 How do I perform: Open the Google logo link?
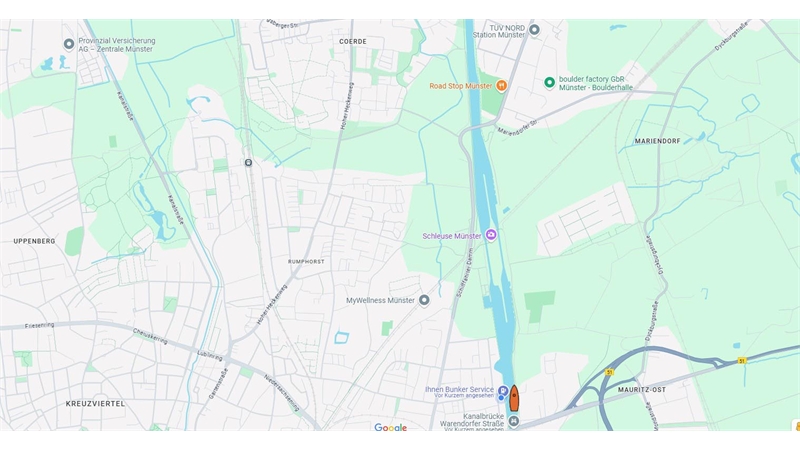[390, 427]
